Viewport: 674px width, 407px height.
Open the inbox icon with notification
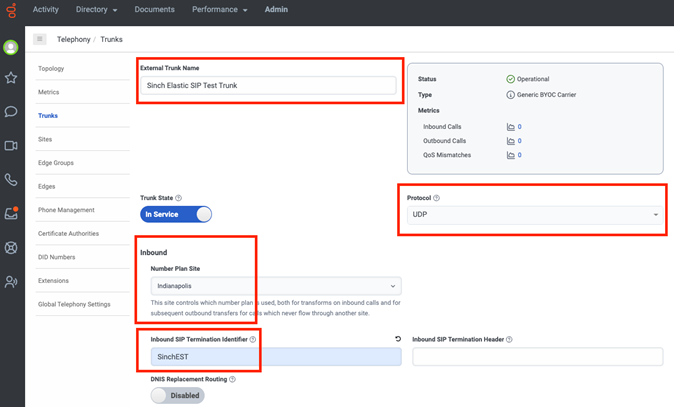click(x=11, y=213)
